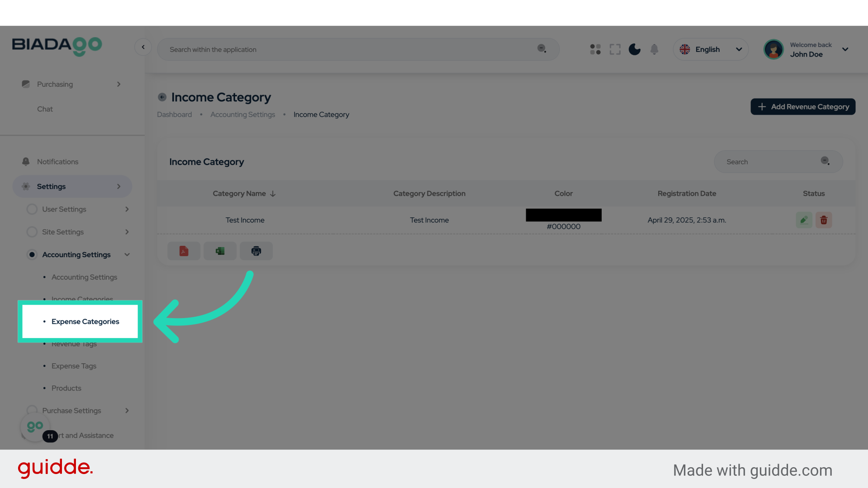
Task: Select Expense Categories in the sidebar
Action: click(85, 321)
